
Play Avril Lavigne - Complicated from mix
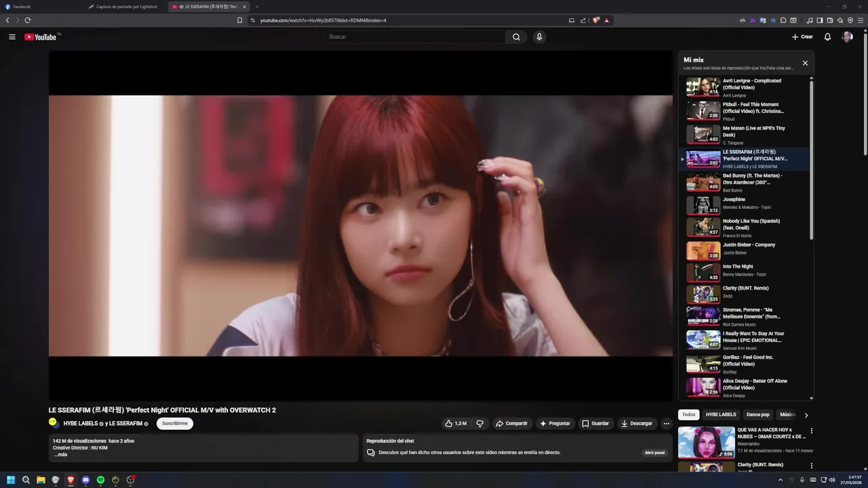tap(744, 87)
